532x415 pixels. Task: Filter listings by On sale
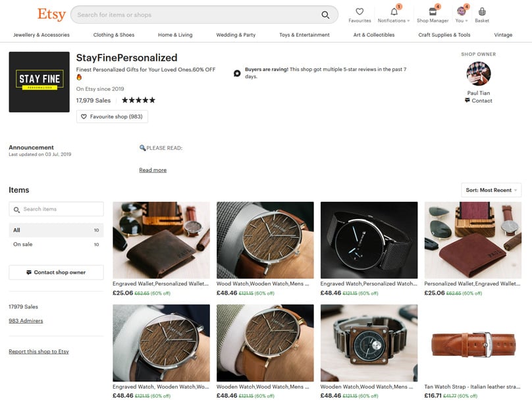coord(22,243)
